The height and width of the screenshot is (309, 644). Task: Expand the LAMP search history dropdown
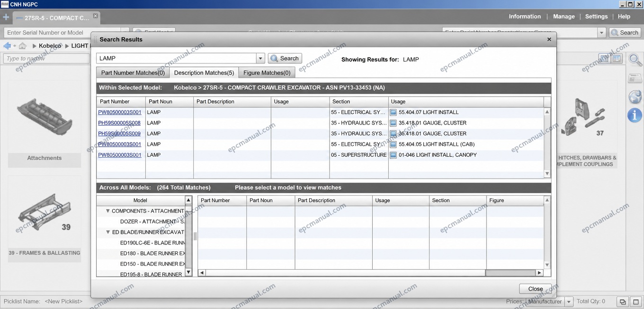[260, 58]
